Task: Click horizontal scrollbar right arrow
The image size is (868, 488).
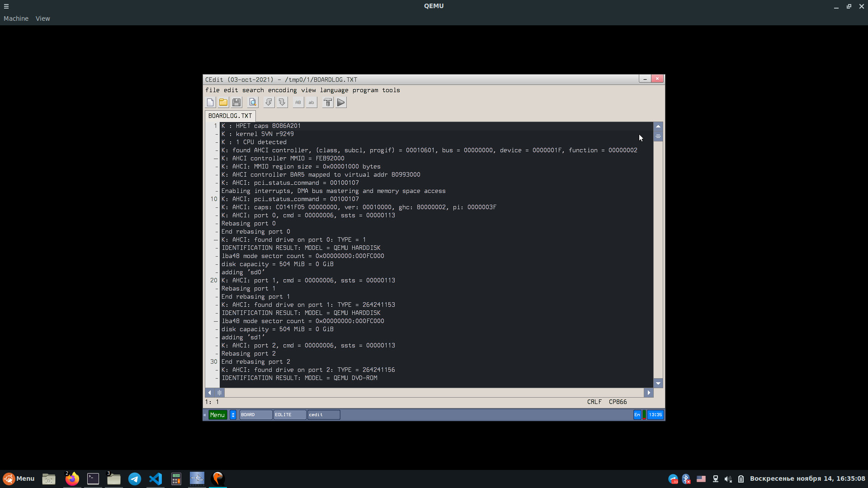Action: click(649, 393)
